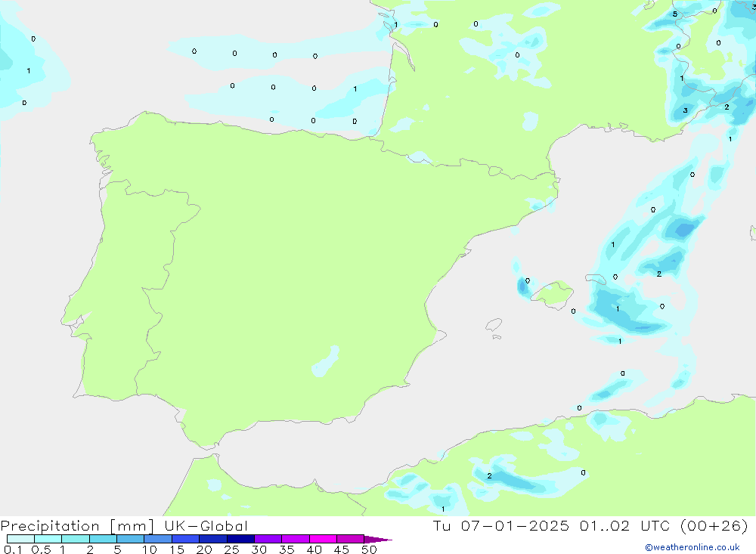Select the '01..02 UTC' time label

coord(625,525)
